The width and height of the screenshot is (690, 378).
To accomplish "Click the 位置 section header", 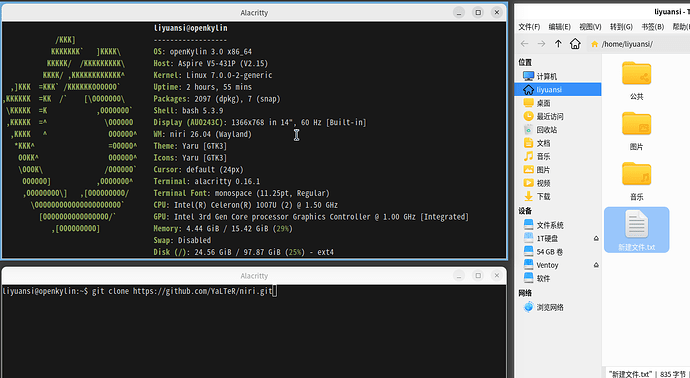I will [525, 62].
